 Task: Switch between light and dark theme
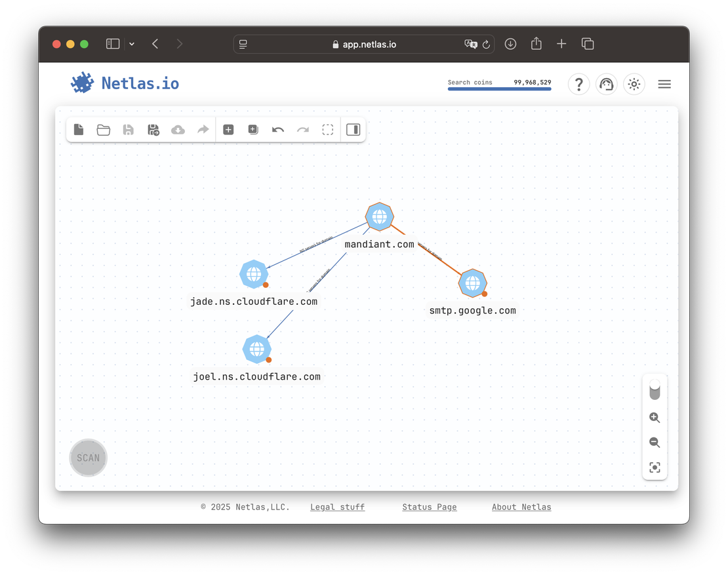click(x=634, y=84)
